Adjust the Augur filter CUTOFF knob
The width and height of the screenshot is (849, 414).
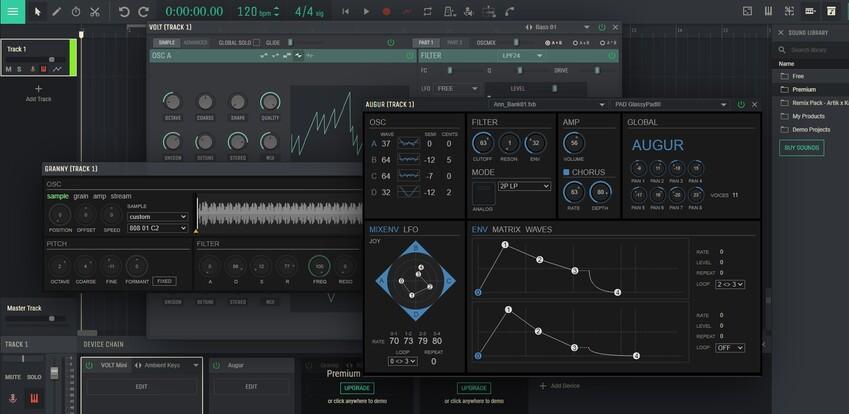pos(482,143)
